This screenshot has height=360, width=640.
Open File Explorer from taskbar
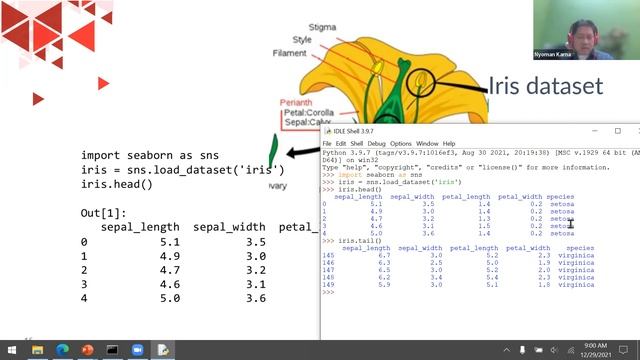tap(38, 350)
